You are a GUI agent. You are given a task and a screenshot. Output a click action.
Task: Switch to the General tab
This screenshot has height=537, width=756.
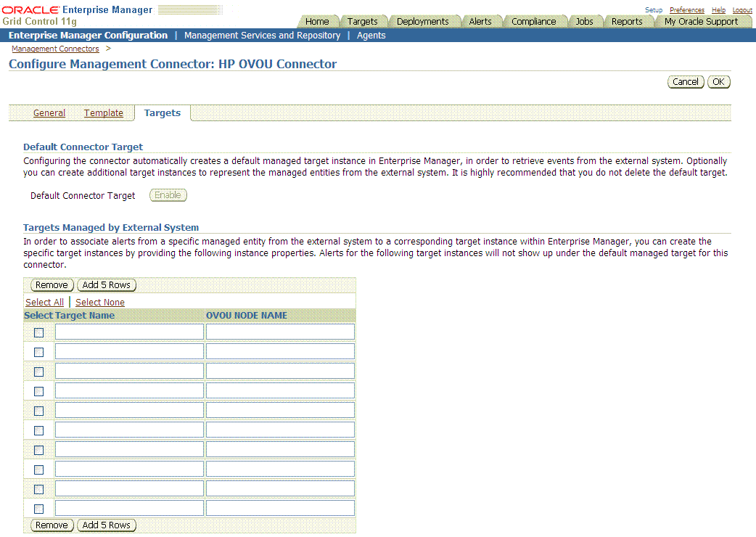[x=49, y=112]
